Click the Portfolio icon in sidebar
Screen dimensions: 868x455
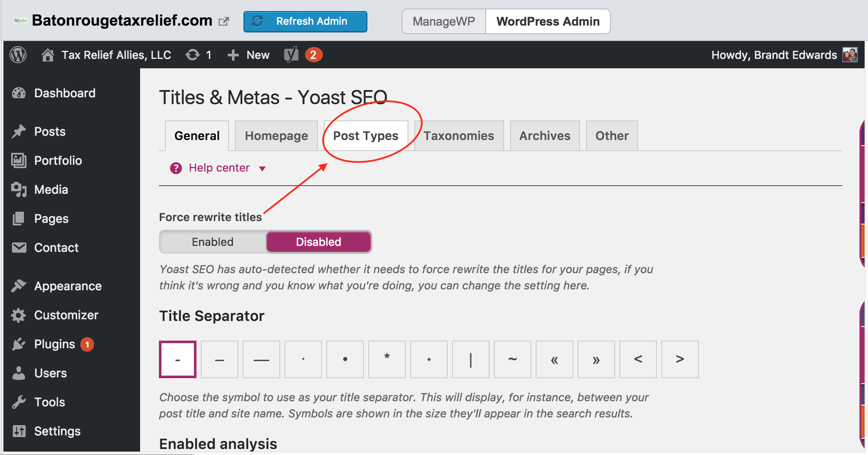(x=19, y=160)
